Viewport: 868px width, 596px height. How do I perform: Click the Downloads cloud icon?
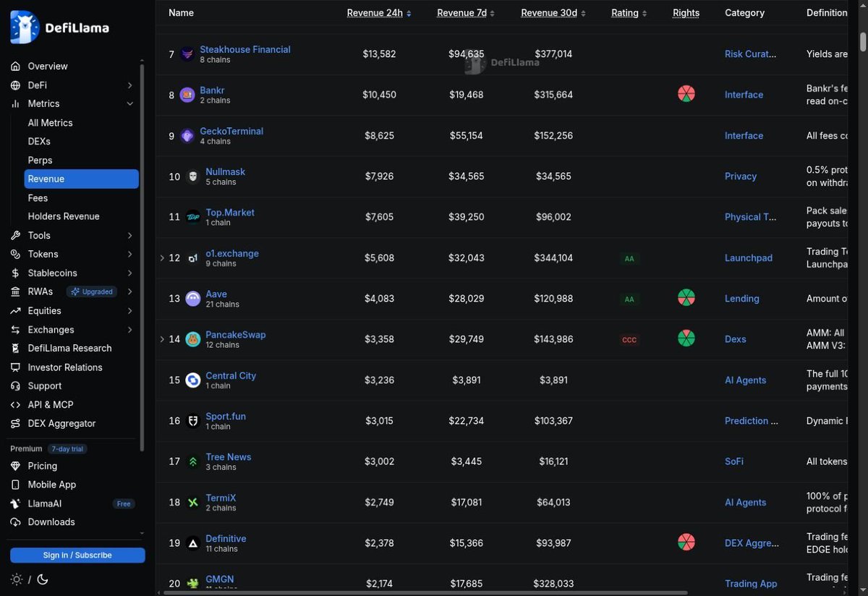pyautogui.click(x=15, y=521)
